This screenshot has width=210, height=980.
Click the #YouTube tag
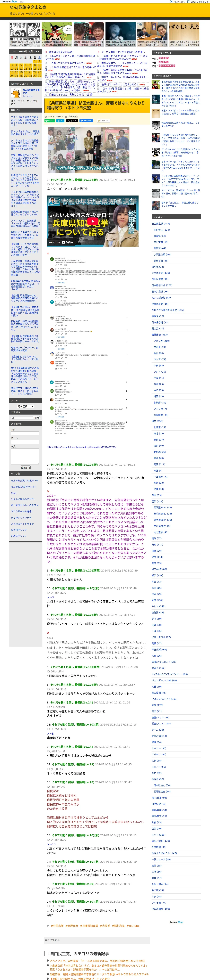(133, 926)
